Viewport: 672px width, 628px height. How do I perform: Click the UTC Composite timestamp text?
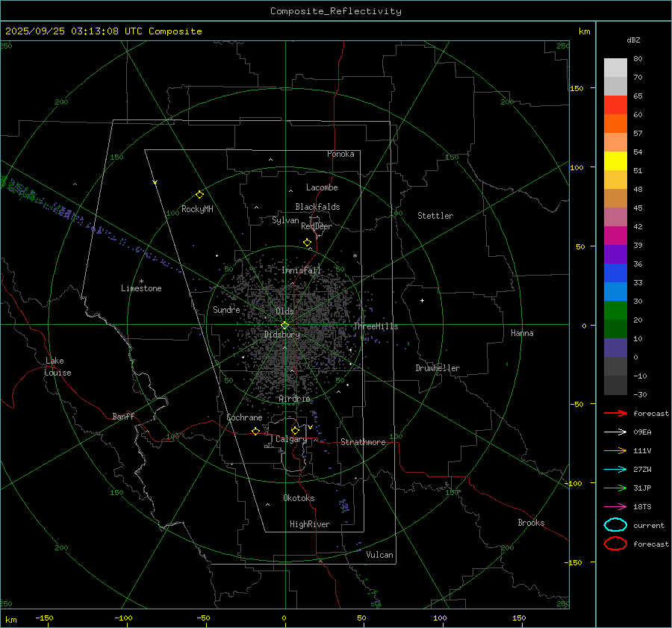[103, 31]
